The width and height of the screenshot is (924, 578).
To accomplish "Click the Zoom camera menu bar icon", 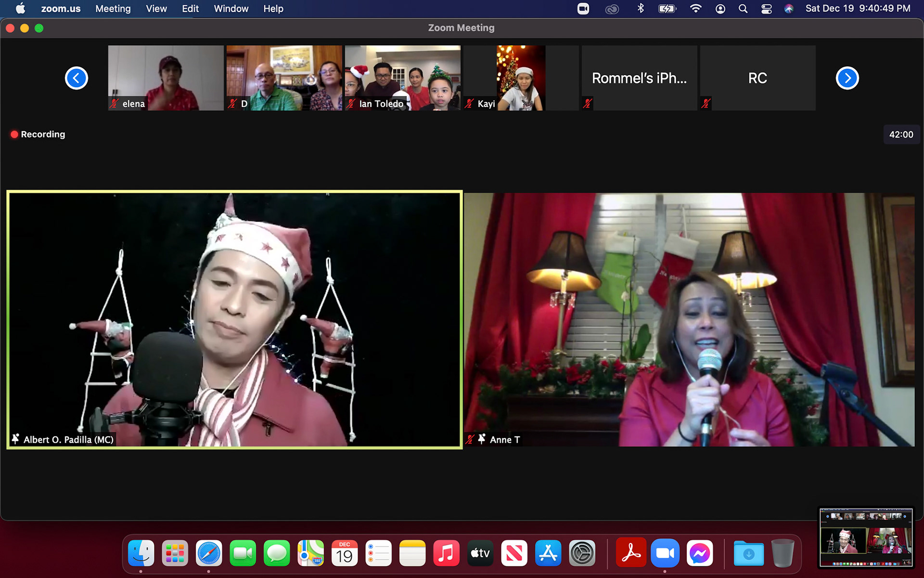I will [583, 9].
